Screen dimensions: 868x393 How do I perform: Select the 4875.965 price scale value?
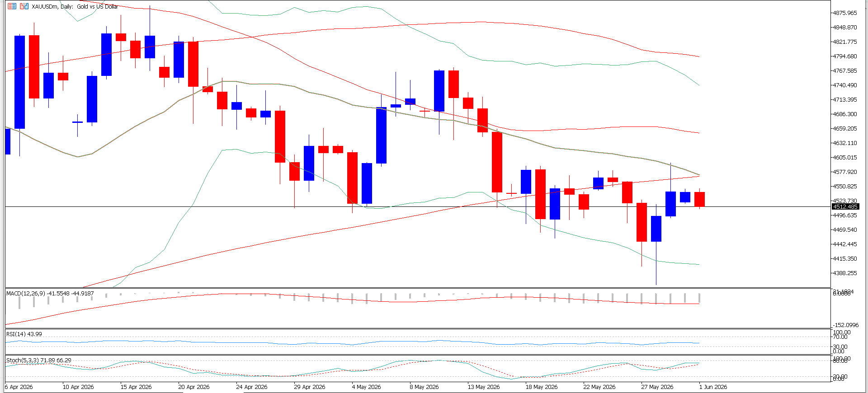(845, 13)
